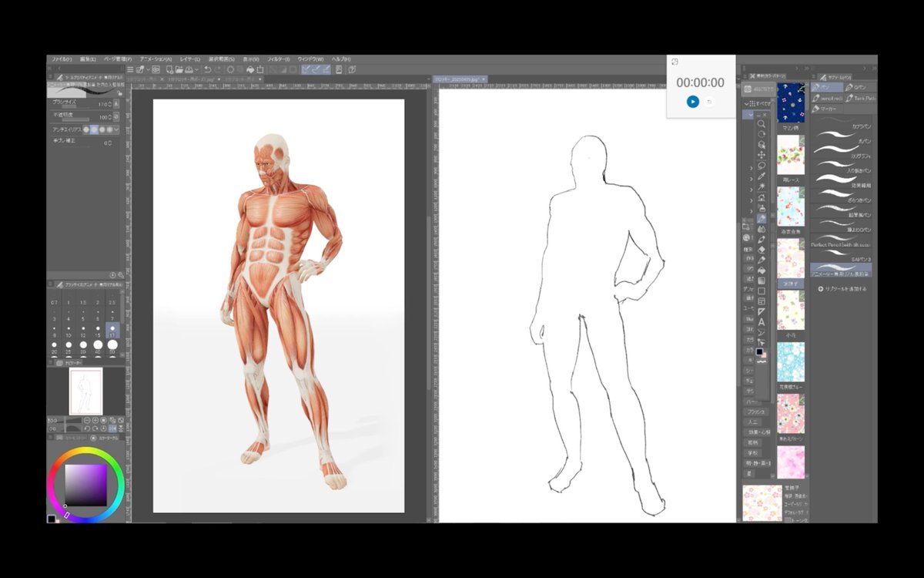The height and width of the screenshot is (578, 924).
Task: Click サブツールを追加する button
Action: click(x=842, y=289)
